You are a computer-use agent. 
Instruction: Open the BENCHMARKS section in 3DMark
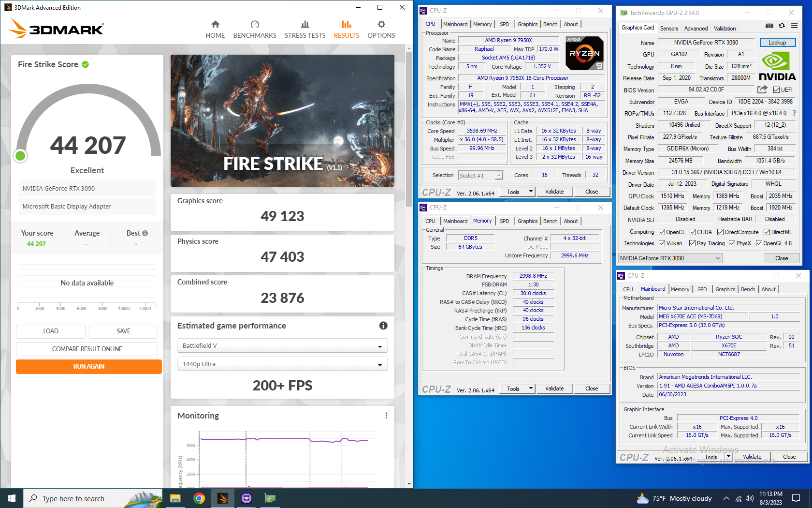[255, 30]
